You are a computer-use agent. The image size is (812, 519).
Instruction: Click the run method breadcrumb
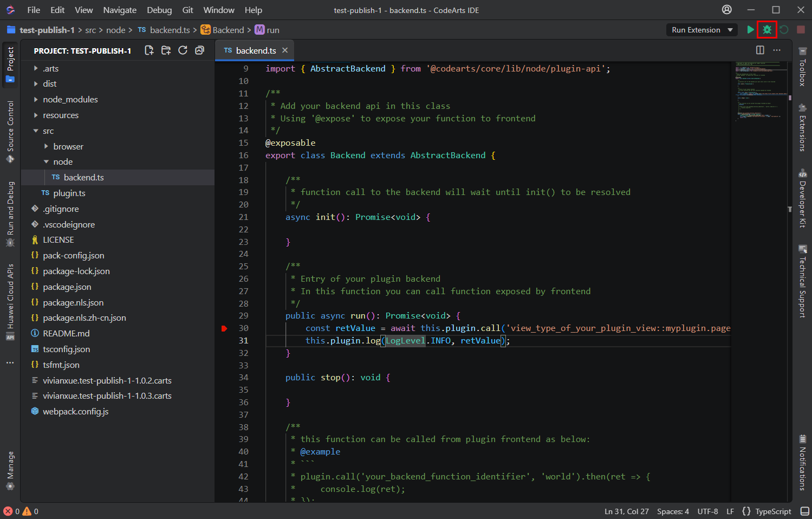(x=268, y=30)
